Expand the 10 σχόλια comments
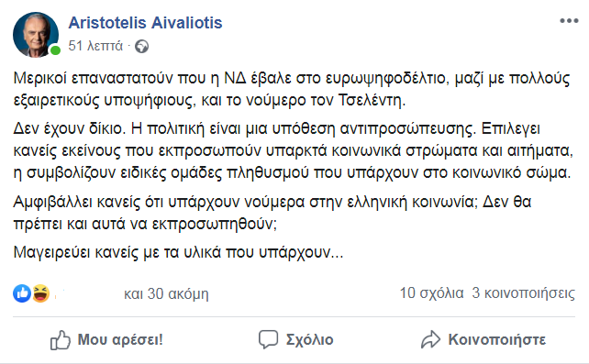This screenshot has height=364, width=589. [431, 293]
